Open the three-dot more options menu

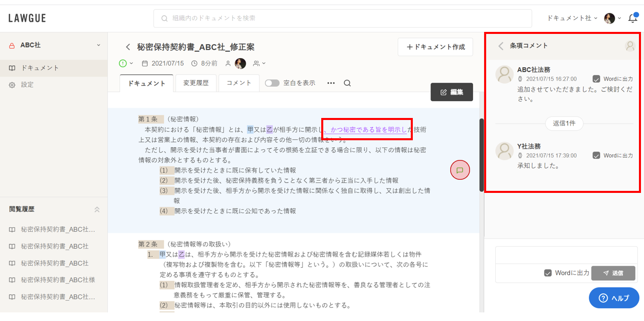tap(331, 83)
